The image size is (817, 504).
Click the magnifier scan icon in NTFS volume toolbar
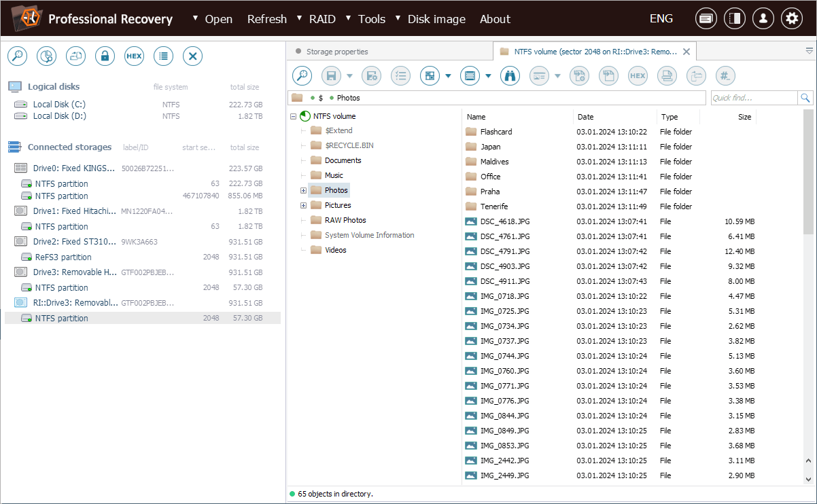(x=302, y=76)
